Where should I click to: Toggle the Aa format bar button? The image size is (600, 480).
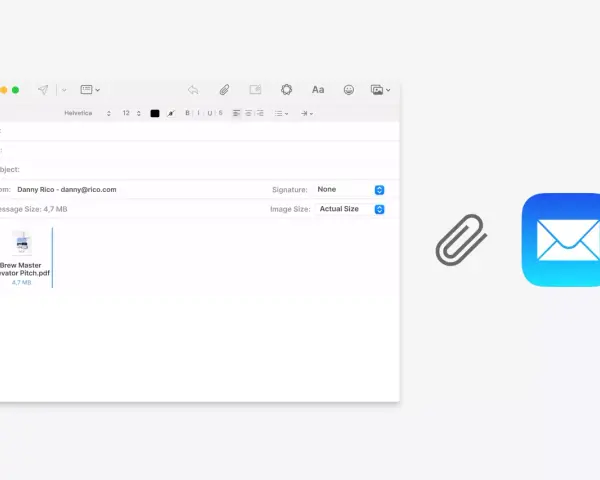(x=318, y=90)
